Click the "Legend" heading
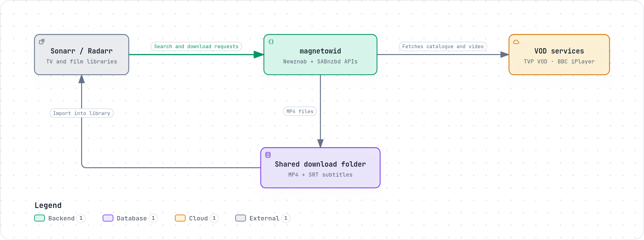 pyautogui.click(x=48, y=205)
